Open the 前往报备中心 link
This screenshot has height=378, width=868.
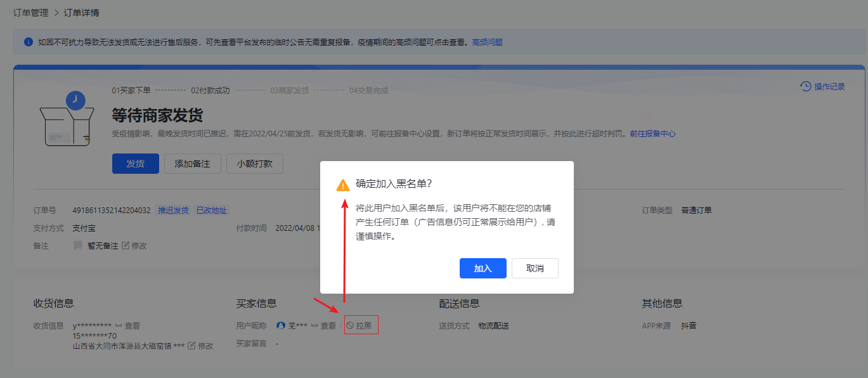click(652, 134)
